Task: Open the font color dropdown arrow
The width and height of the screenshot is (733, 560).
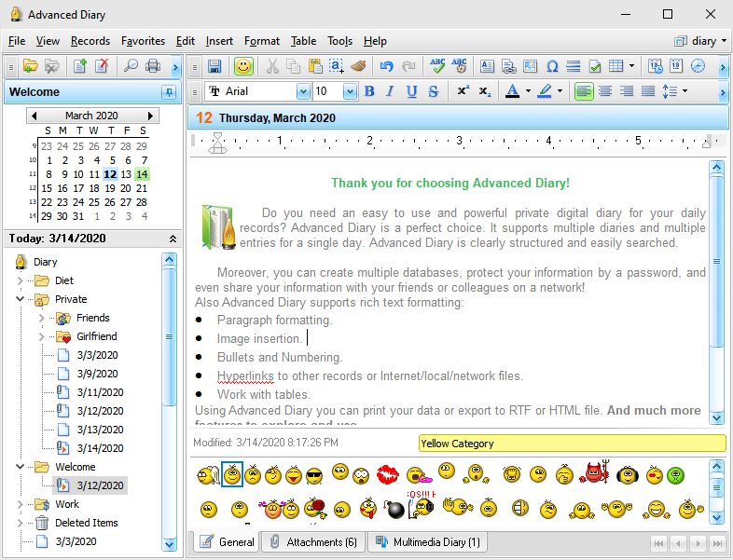Action: (528, 91)
